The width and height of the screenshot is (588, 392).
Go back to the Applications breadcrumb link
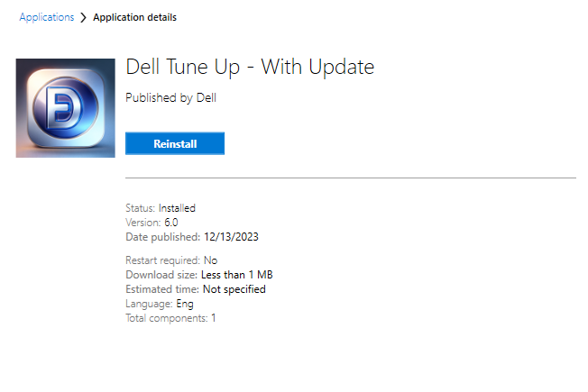click(47, 17)
